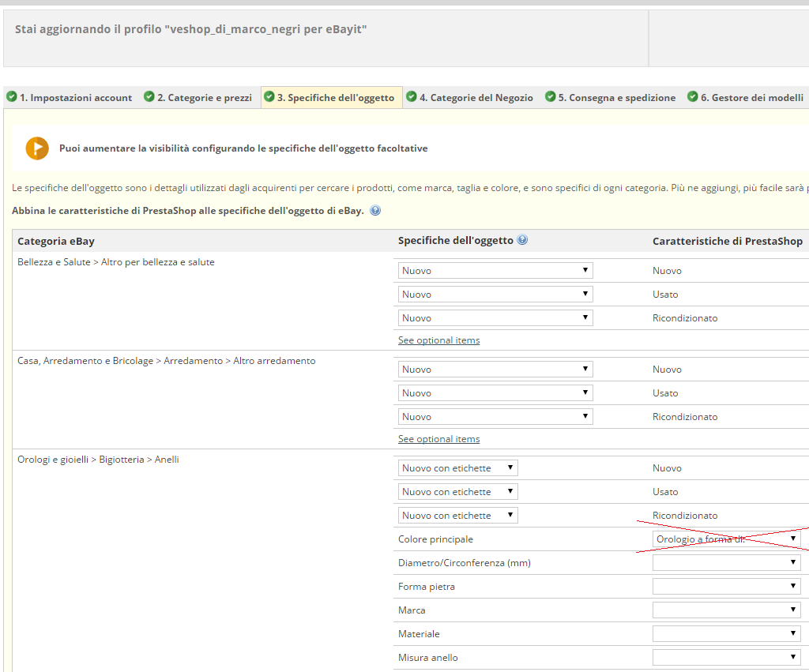Go to the Categorie del Negozio tab
The width and height of the screenshot is (809, 672).
coord(470,97)
